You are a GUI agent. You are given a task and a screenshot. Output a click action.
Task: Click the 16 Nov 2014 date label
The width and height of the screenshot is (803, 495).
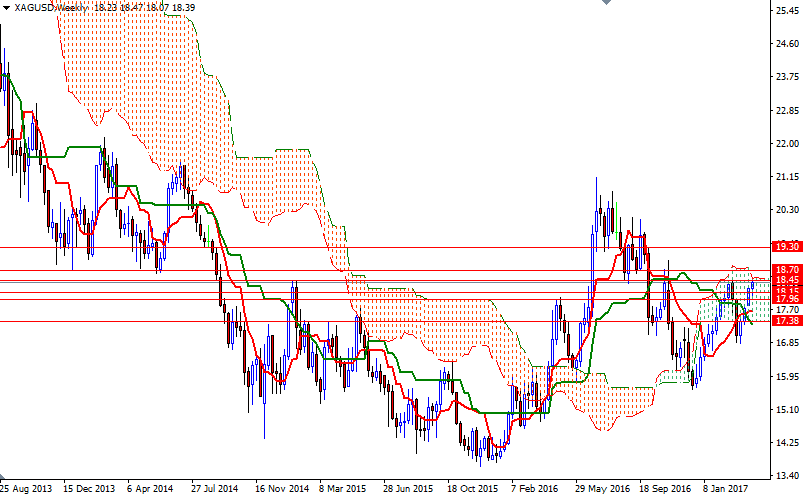[x=282, y=489]
